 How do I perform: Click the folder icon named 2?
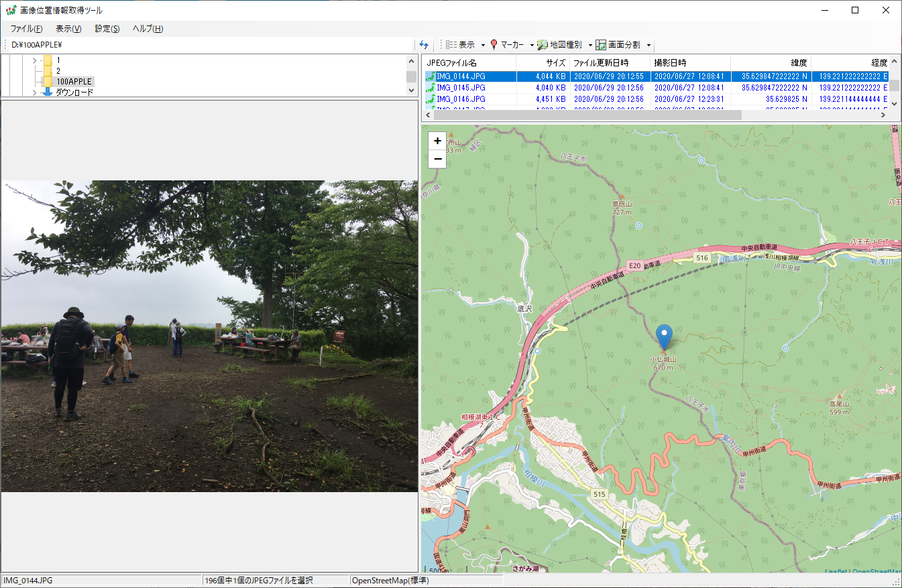point(48,70)
